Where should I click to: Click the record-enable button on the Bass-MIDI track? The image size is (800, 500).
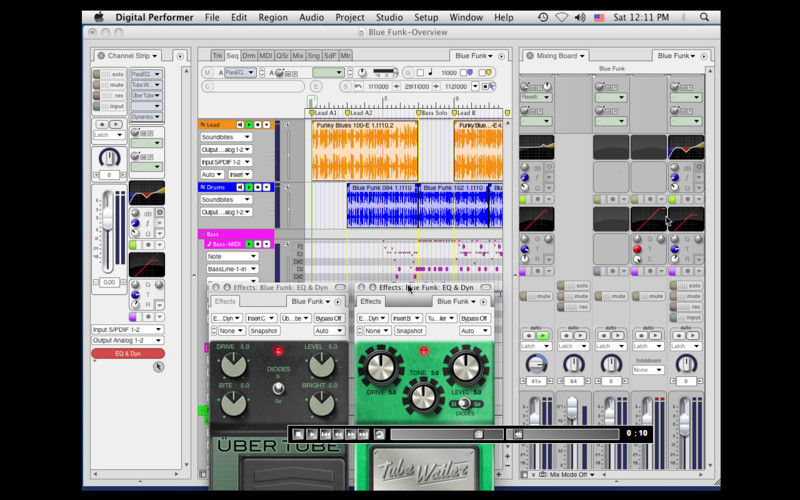point(258,244)
